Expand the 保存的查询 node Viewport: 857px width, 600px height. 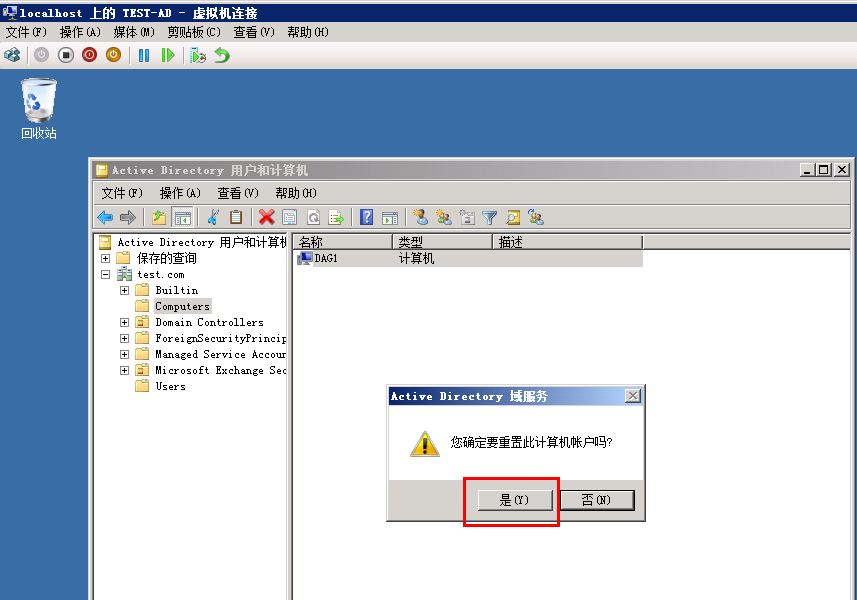tap(105, 258)
